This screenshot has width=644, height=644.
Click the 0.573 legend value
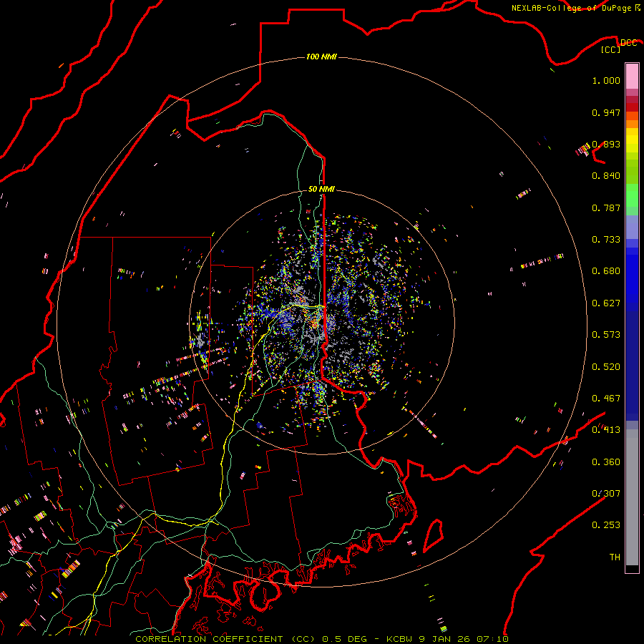pos(606,335)
